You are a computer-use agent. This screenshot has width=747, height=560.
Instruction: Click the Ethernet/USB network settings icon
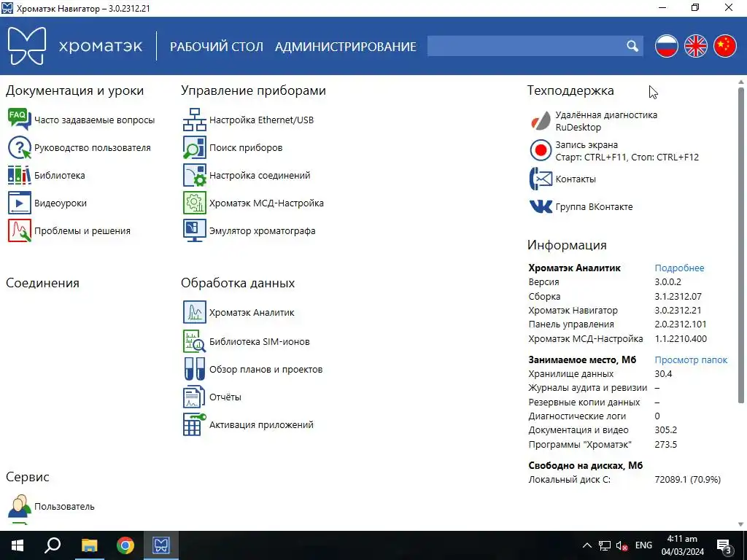point(194,120)
